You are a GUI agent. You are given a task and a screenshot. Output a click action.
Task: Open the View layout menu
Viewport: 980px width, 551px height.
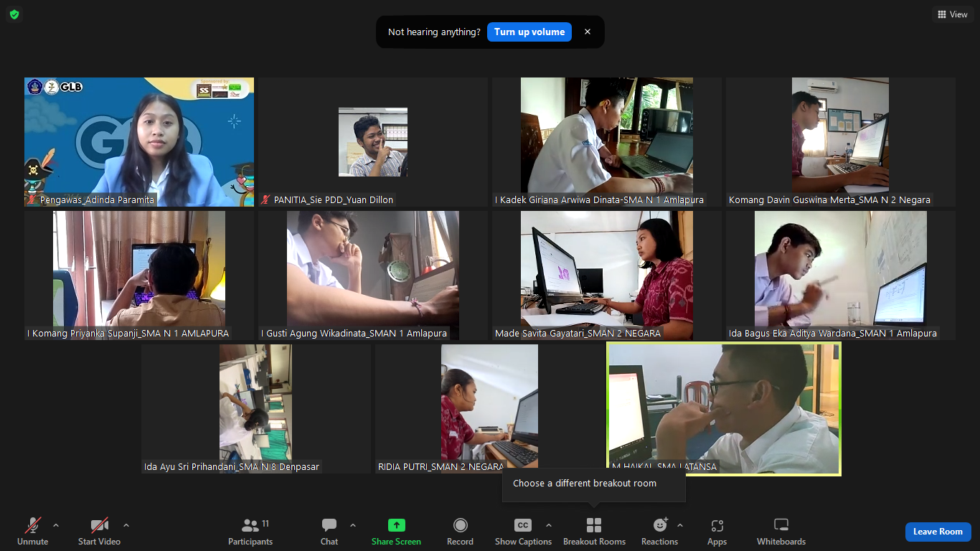(952, 14)
